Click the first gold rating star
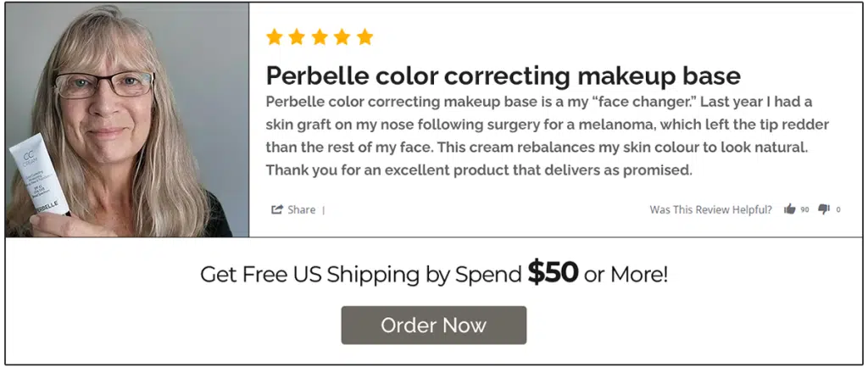The image size is (868, 367). point(274,37)
